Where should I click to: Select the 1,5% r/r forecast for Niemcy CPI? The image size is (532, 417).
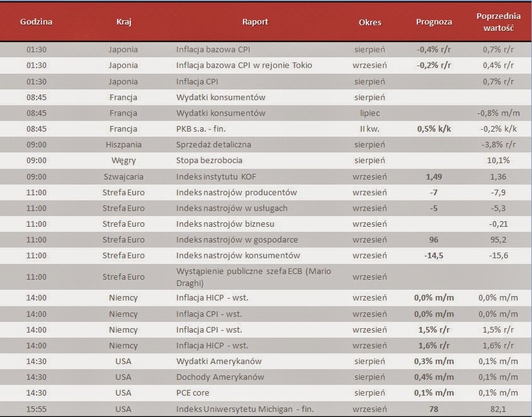(x=434, y=329)
